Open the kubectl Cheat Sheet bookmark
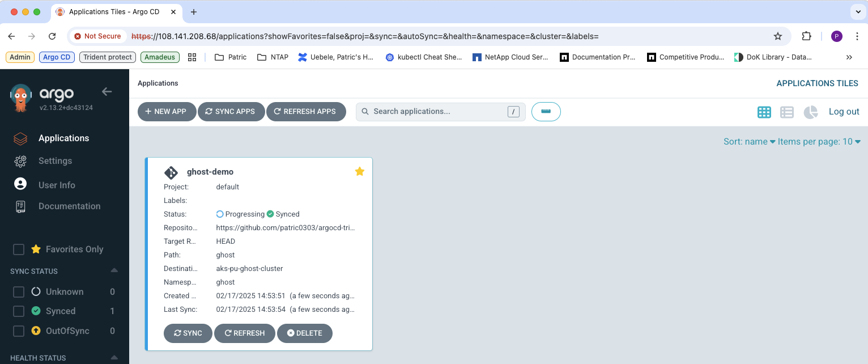868x364 pixels. point(423,57)
